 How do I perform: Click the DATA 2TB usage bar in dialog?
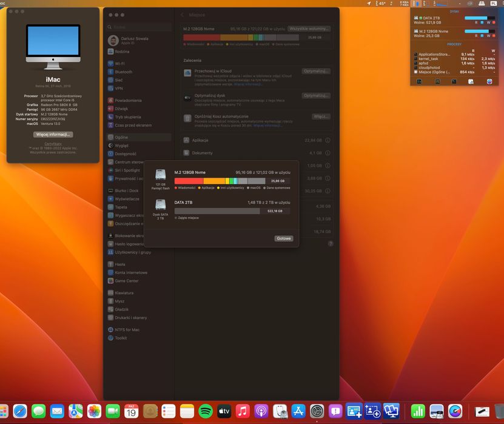pyautogui.click(x=232, y=211)
